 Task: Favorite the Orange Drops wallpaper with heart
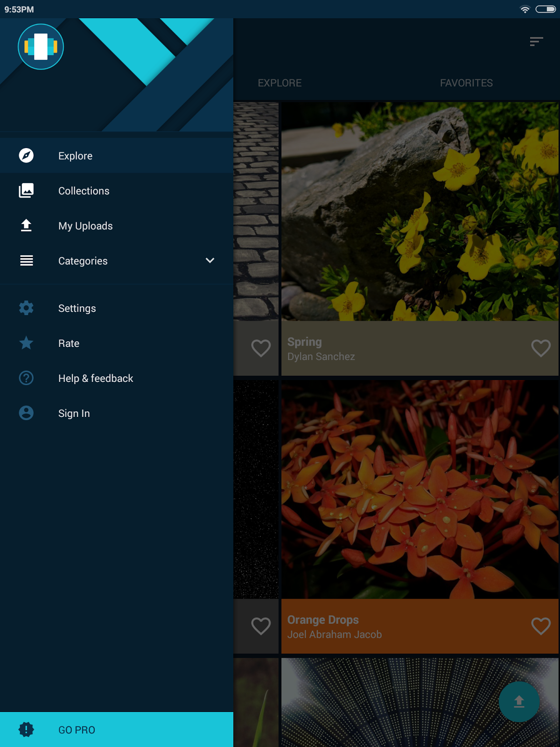tap(540, 626)
